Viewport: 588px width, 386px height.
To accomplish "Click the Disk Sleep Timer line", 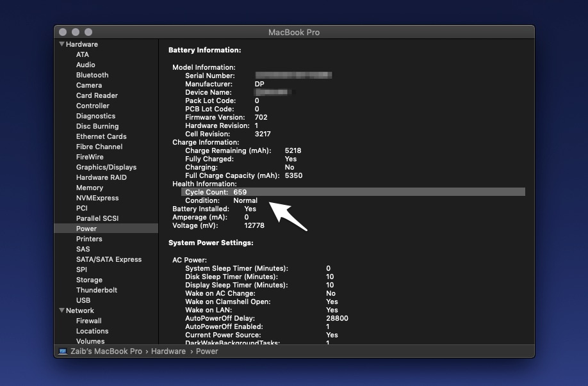I will pos(259,277).
